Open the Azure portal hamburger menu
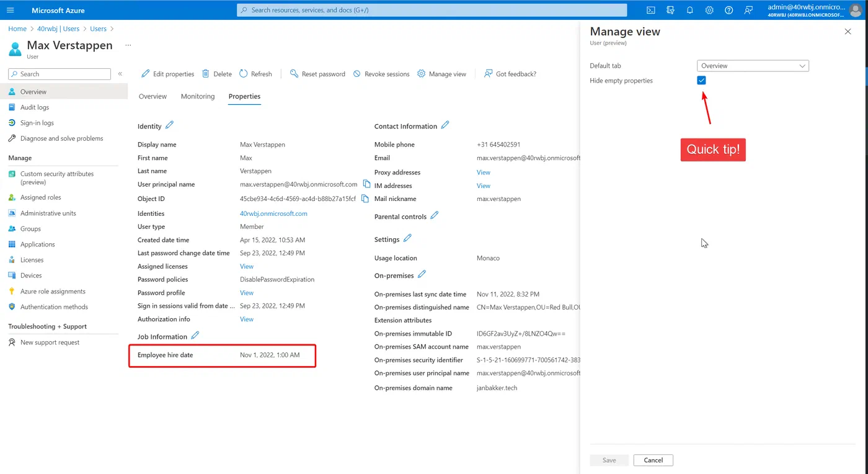 (x=10, y=10)
